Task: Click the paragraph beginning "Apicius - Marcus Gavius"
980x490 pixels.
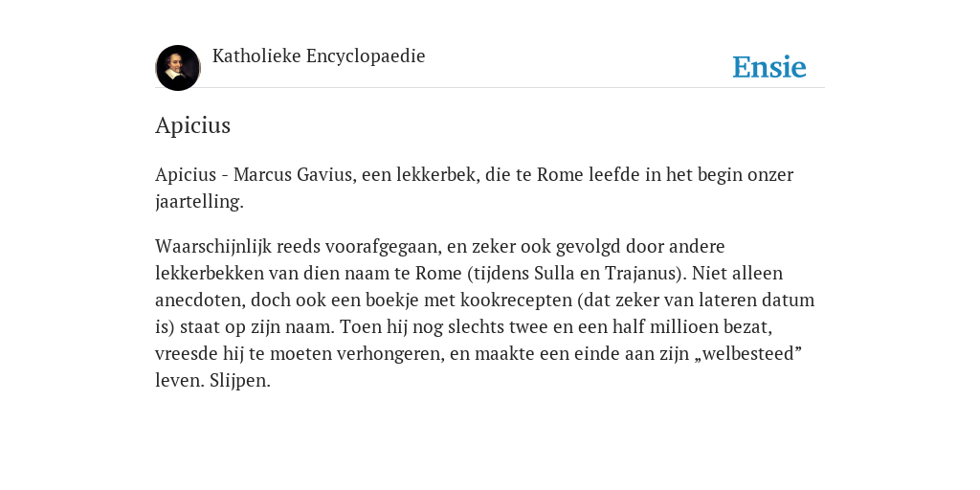Action: (474, 188)
